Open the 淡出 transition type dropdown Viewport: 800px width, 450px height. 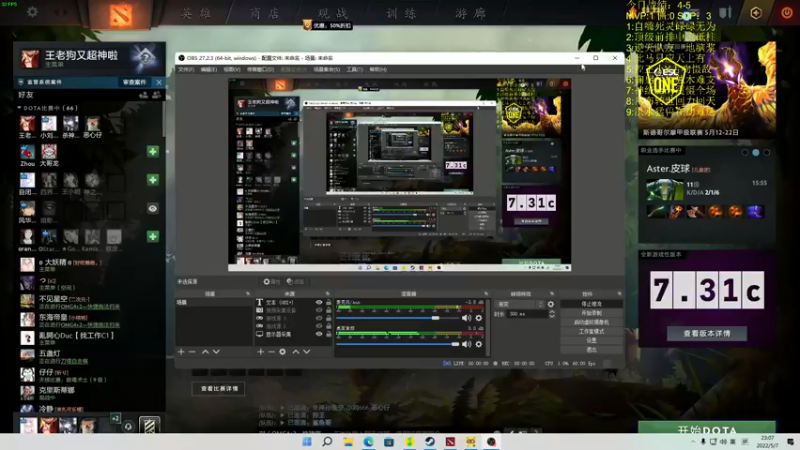(x=519, y=304)
